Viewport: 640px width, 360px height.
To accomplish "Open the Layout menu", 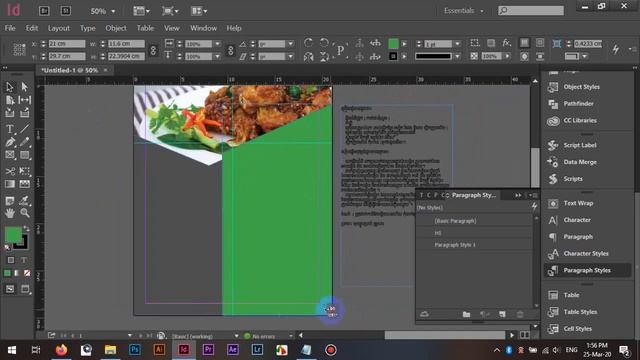I will [x=59, y=28].
